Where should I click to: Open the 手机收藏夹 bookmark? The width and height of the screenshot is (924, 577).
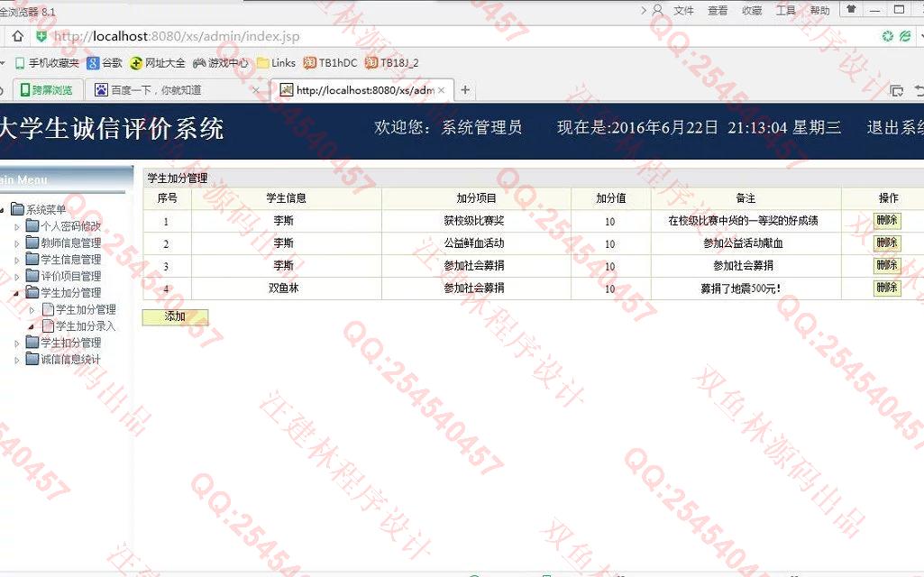(47, 63)
